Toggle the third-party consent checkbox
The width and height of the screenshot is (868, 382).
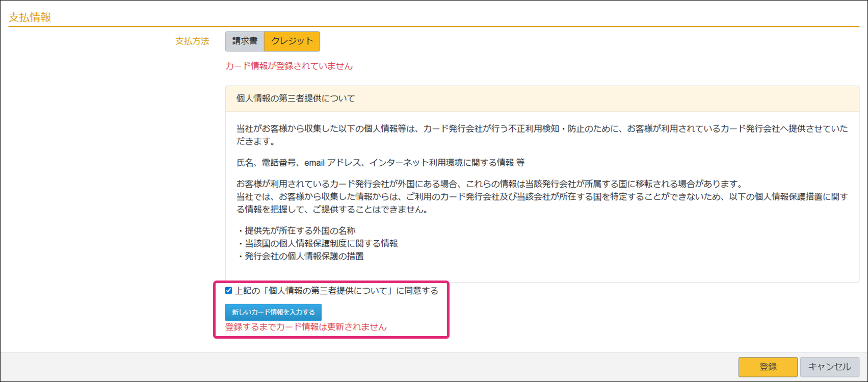228,291
